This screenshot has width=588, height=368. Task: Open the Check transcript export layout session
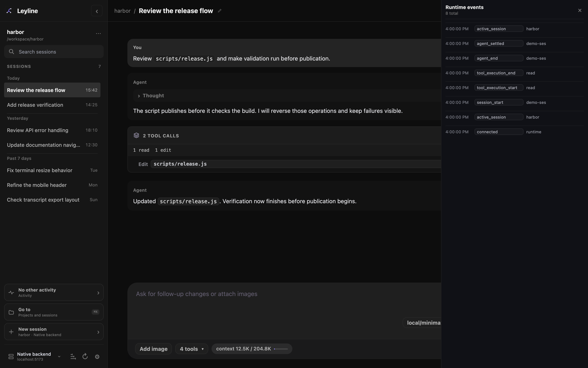52,200
